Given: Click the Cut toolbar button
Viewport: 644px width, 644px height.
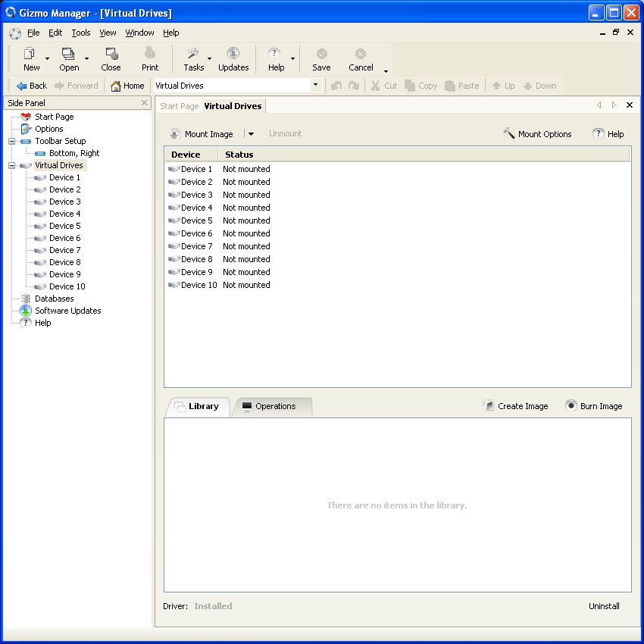Looking at the screenshot, I should coord(384,86).
